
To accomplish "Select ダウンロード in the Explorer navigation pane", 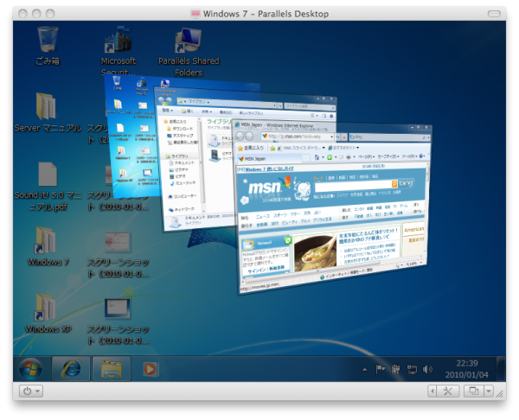I will pos(181,129).
